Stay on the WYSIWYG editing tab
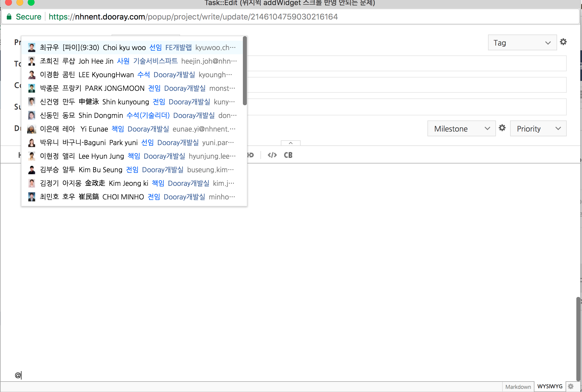The height and width of the screenshot is (392, 582). coord(550,386)
